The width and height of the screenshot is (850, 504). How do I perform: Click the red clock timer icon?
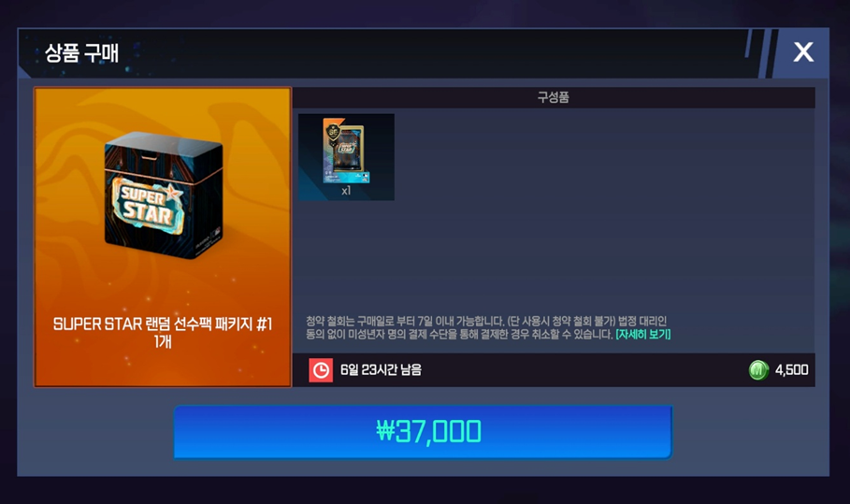(321, 370)
